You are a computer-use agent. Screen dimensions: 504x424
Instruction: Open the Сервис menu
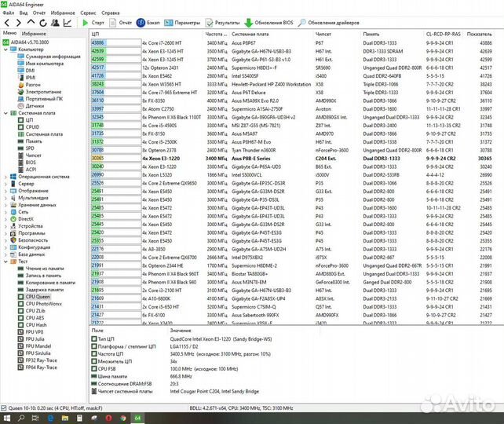click(x=88, y=13)
